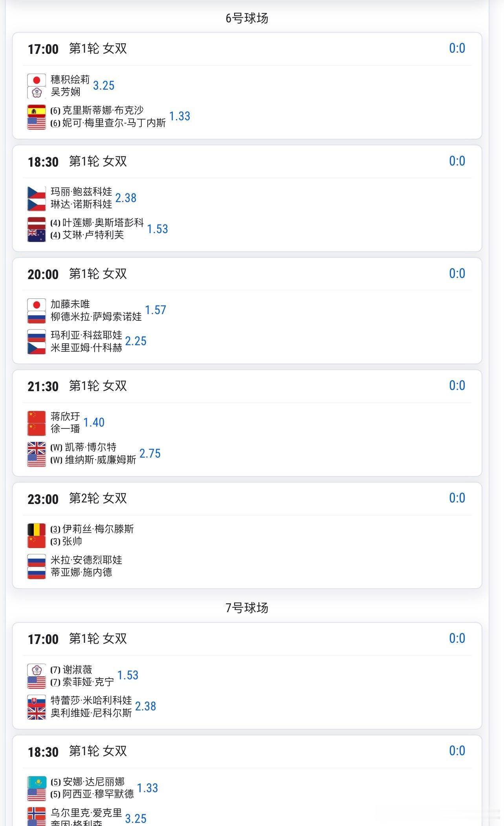The height and width of the screenshot is (826, 504).
Task: Click Kazakhstan flag next to 安娜·达尼丽娜
Action: [37, 782]
